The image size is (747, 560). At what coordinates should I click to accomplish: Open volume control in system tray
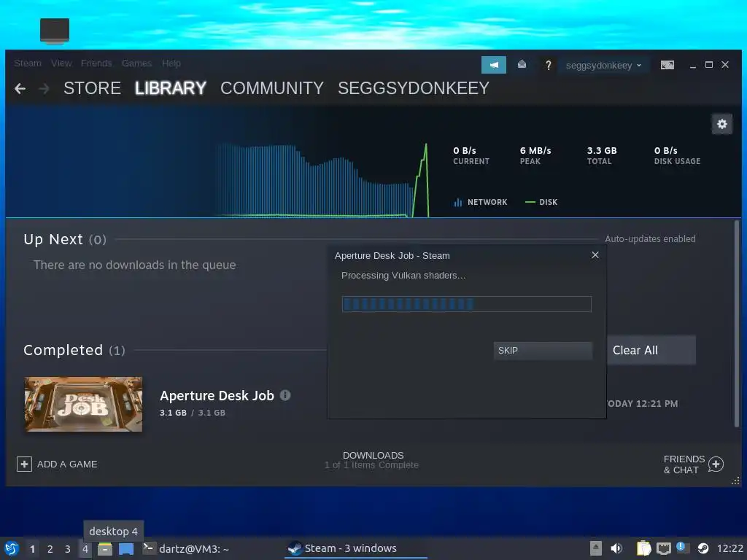click(616, 548)
